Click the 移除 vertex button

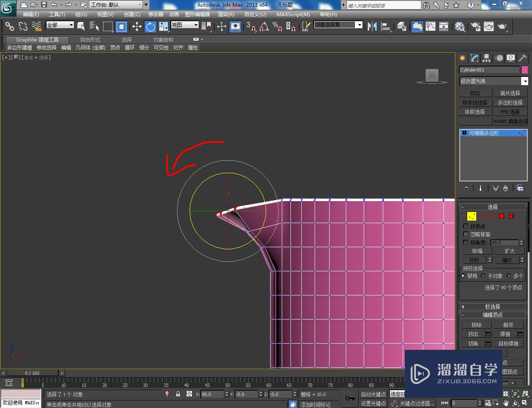pyautogui.click(x=476, y=325)
